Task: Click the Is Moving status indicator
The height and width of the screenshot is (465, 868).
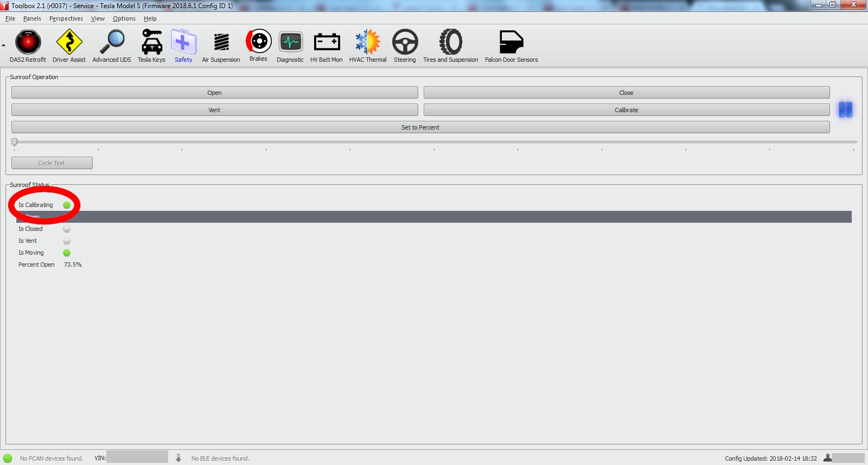Action: (x=67, y=253)
